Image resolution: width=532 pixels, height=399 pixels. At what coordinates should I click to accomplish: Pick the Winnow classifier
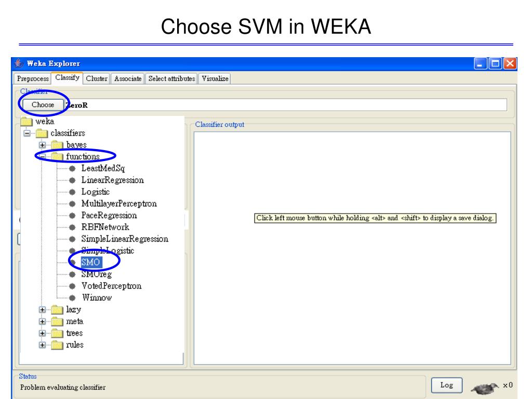point(97,298)
